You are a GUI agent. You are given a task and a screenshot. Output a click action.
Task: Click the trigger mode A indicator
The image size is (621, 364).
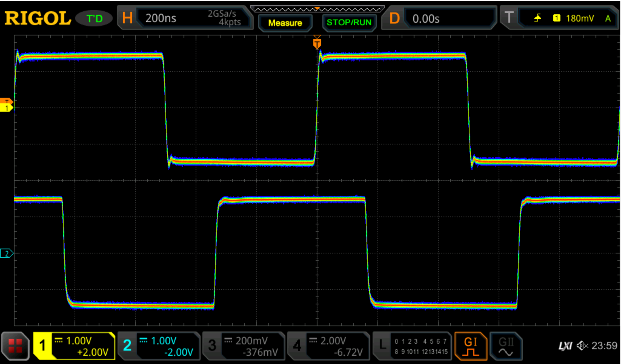coord(608,18)
